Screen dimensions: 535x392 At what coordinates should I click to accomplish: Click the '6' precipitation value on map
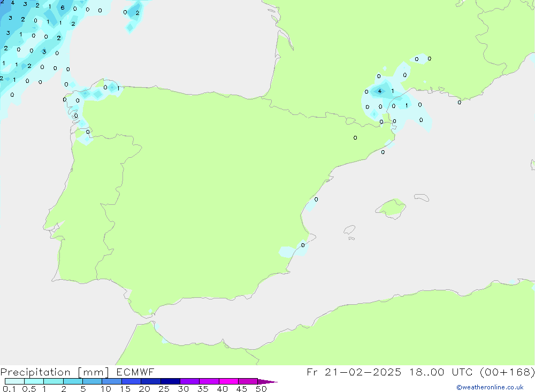pos(63,7)
